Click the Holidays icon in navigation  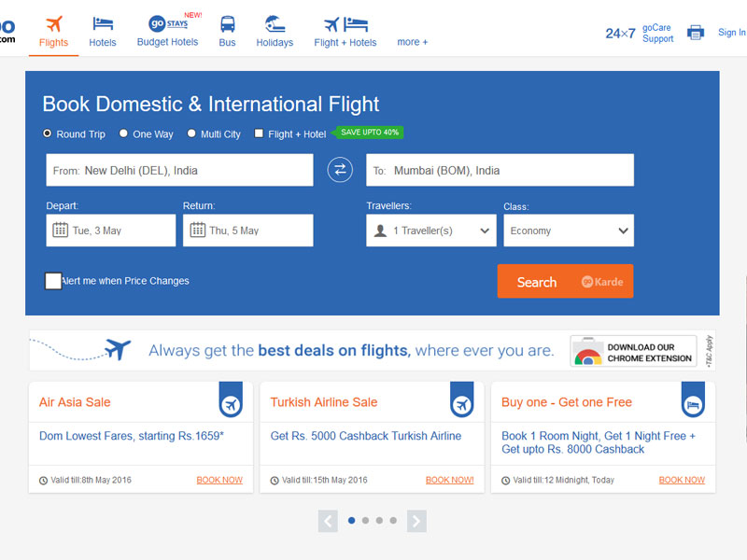(275, 24)
